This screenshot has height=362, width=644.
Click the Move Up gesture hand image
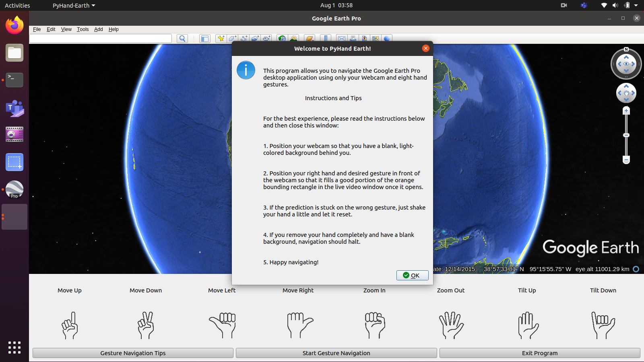tap(70, 325)
